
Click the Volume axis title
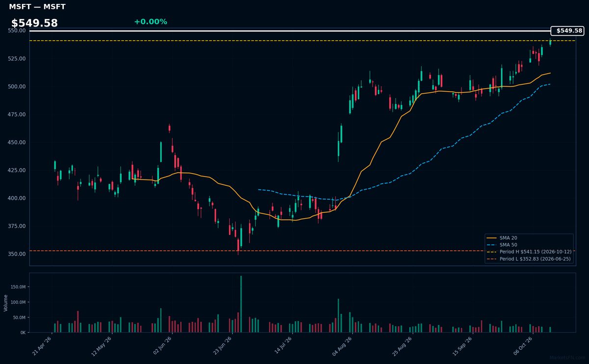pyautogui.click(x=6, y=303)
